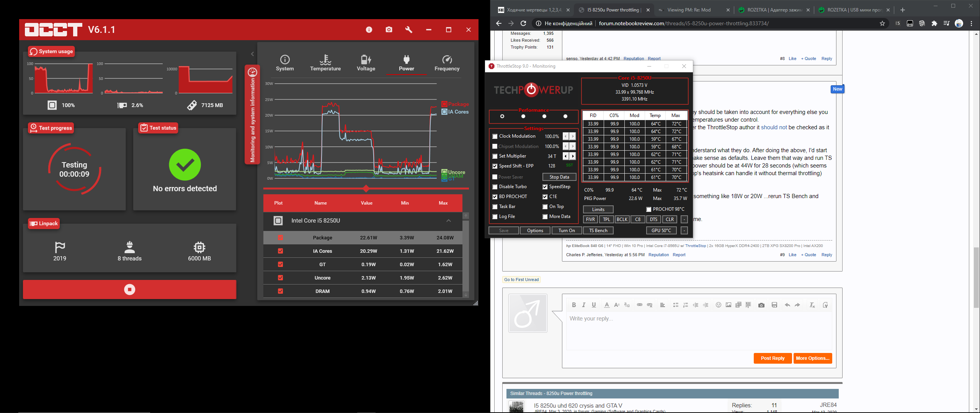The height and width of the screenshot is (413, 980).
Task: Click the save draft floppy icon
Action: point(774,305)
